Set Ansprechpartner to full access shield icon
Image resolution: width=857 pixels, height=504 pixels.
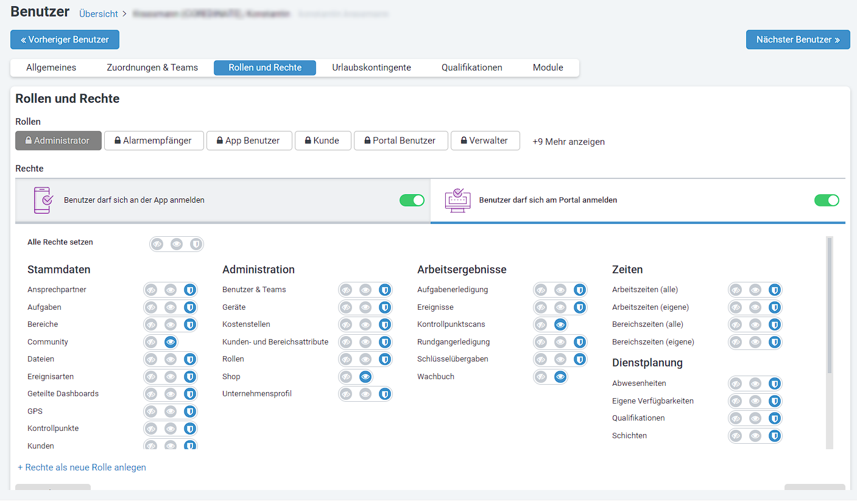[x=189, y=290]
